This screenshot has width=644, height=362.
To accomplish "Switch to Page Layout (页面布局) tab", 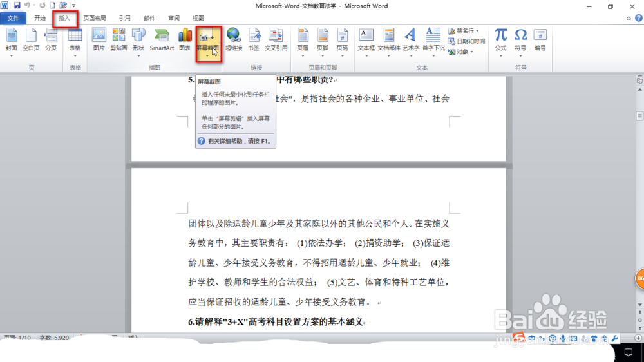I will pyautogui.click(x=95, y=18).
